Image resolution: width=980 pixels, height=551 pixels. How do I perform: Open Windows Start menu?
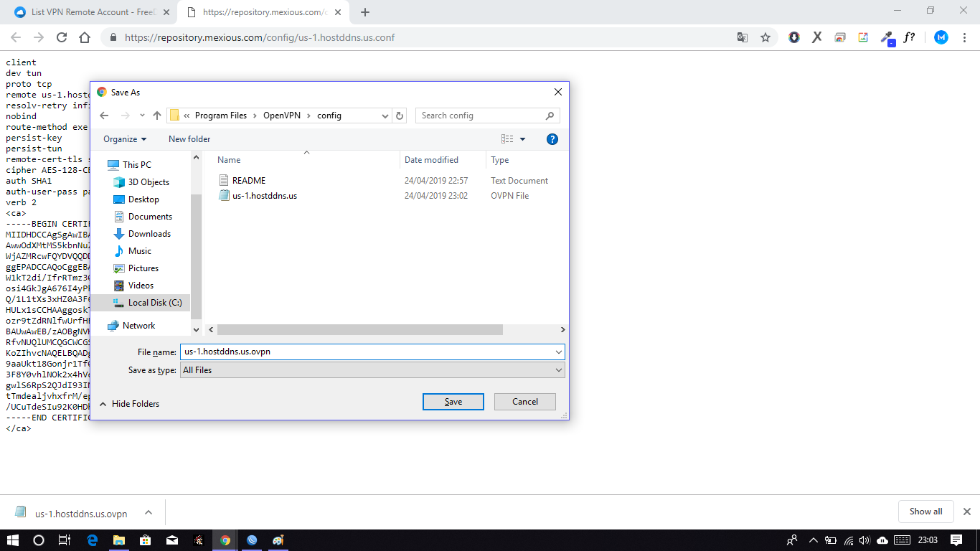click(x=13, y=540)
